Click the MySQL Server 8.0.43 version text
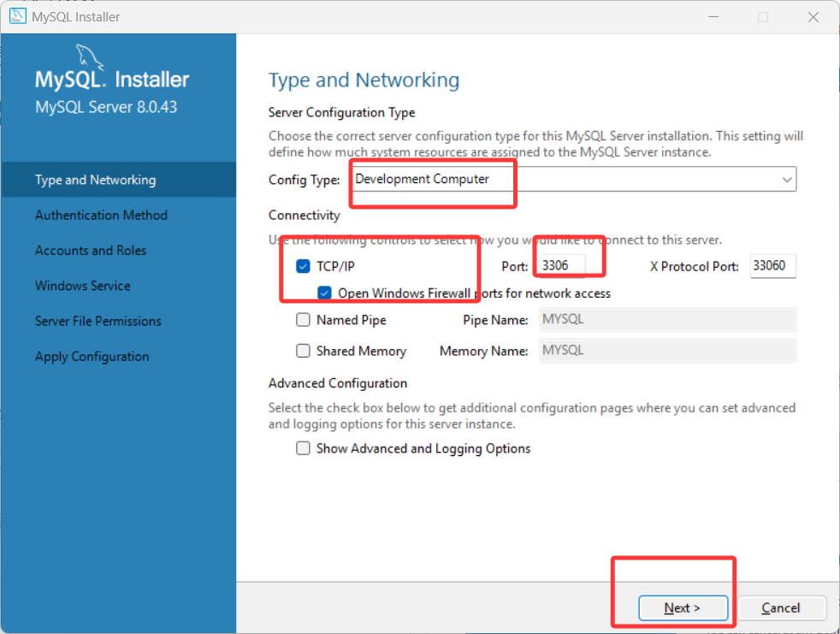This screenshot has width=840, height=634. pyautogui.click(x=106, y=107)
